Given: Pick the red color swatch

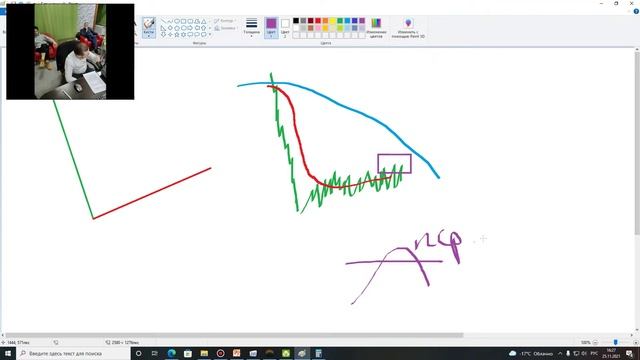Looking at the screenshot, I should 318,20.
